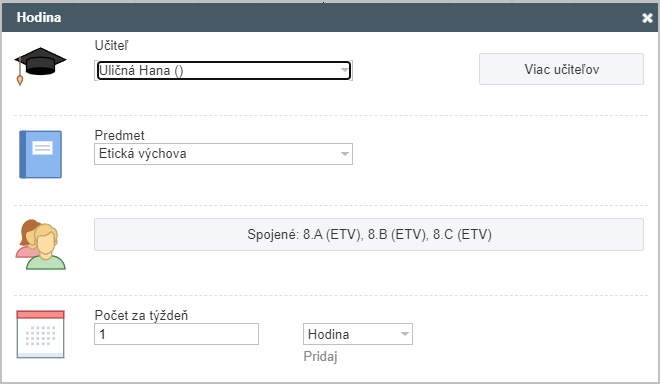660x384 pixels.
Task: Open the Učiteľ dropdown showing Uličná Hana
Action: pyautogui.click(x=224, y=70)
